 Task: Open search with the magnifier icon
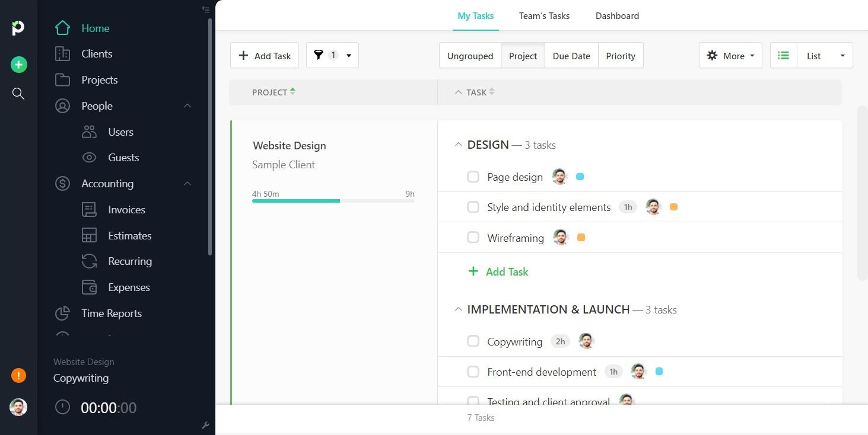click(18, 94)
